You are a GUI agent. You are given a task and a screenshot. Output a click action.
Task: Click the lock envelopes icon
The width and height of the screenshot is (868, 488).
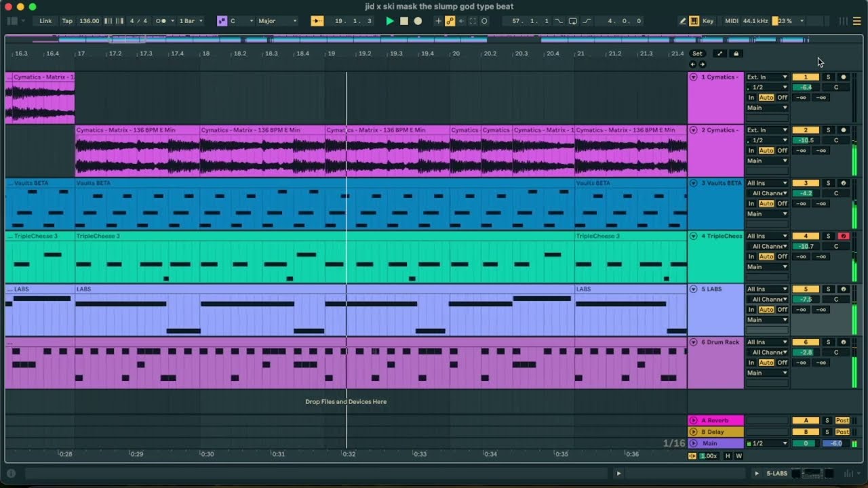[736, 54]
